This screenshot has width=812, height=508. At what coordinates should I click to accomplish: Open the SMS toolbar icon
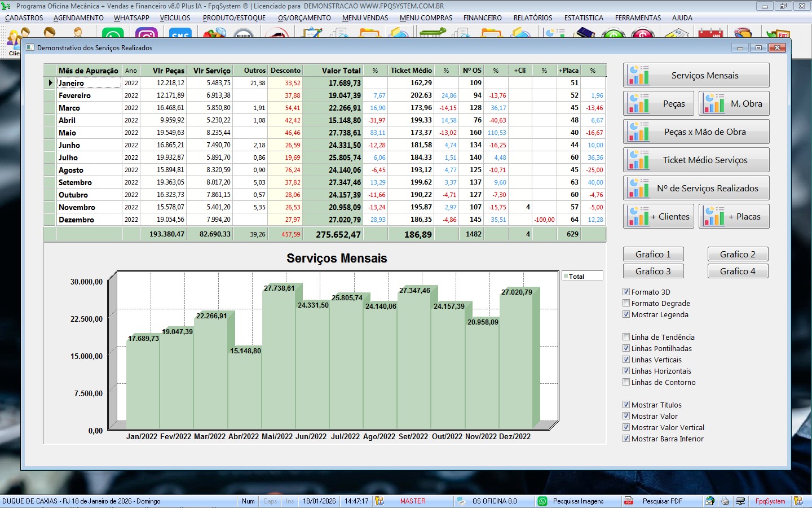point(180,35)
